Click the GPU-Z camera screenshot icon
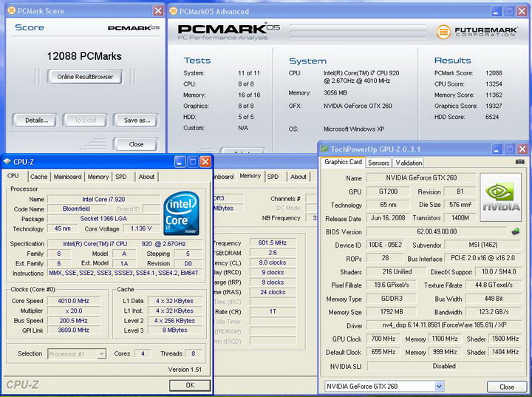Viewport: 532px width, 397px height. pos(519,162)
